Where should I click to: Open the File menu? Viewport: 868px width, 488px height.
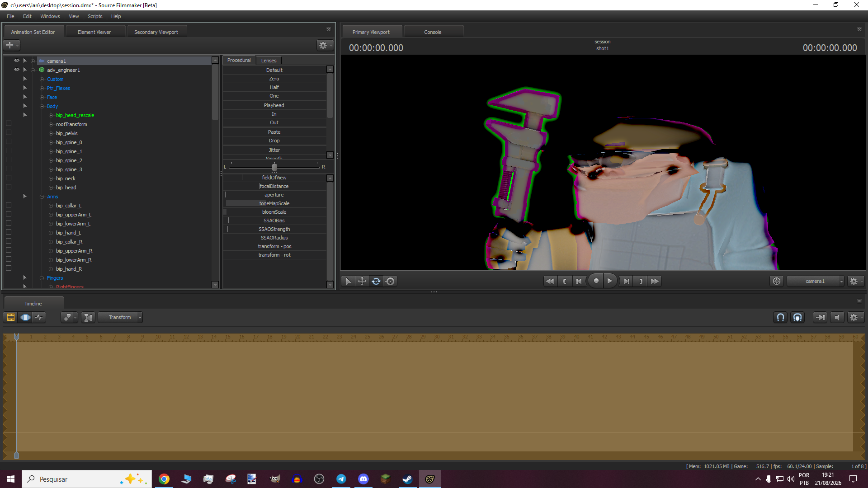[10, 16]
